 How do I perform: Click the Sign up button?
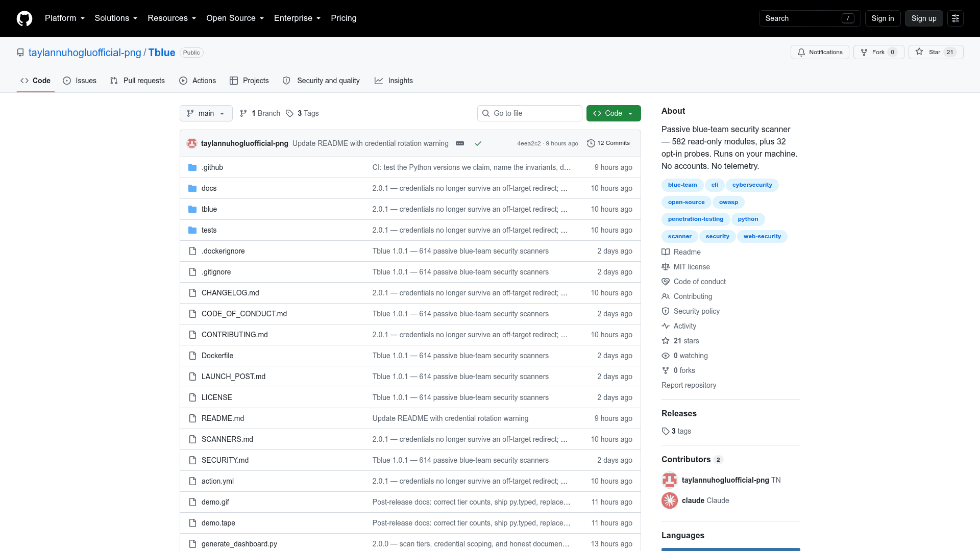(924, 18)
